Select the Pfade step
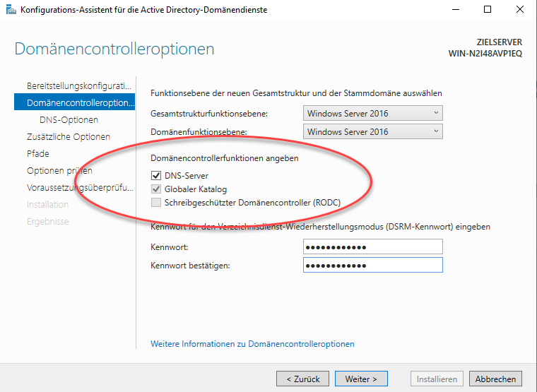537x392 pixels. click(38, 153)
